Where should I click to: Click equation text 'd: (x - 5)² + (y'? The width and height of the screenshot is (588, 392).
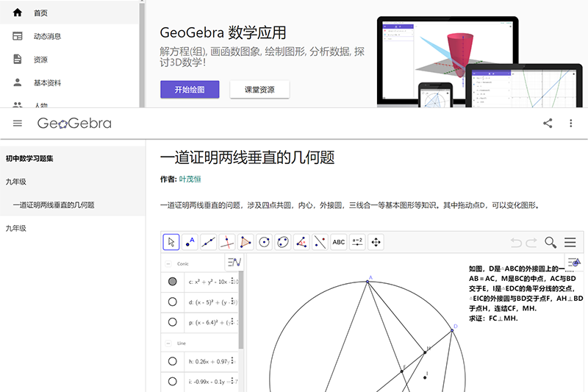209,302
